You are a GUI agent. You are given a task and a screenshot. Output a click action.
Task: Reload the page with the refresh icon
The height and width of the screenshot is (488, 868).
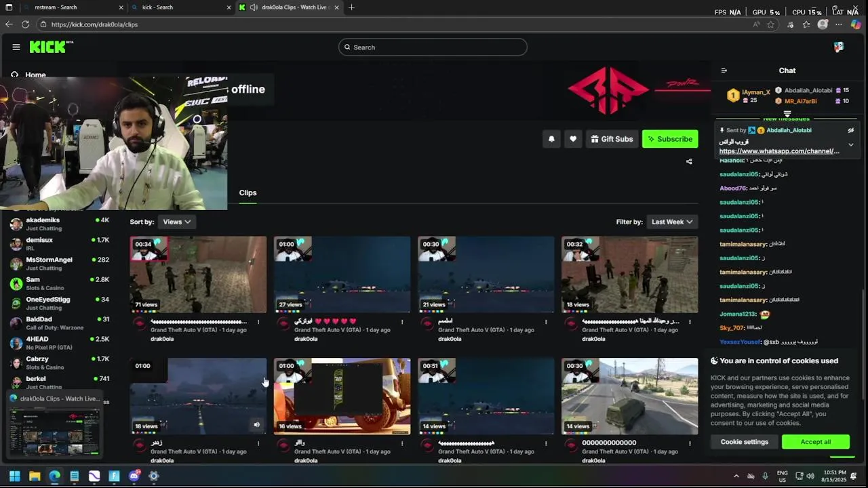(x=25, y=24)
